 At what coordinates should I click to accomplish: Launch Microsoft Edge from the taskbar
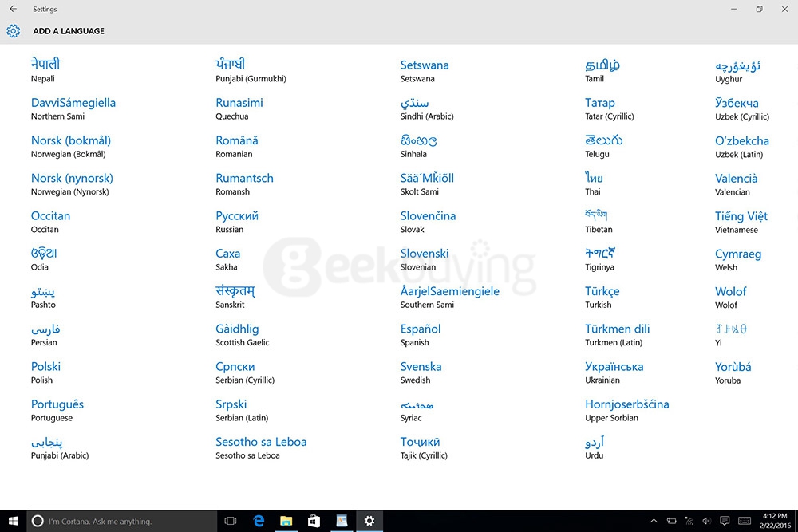pyautogui.click(x=259, y=521)
